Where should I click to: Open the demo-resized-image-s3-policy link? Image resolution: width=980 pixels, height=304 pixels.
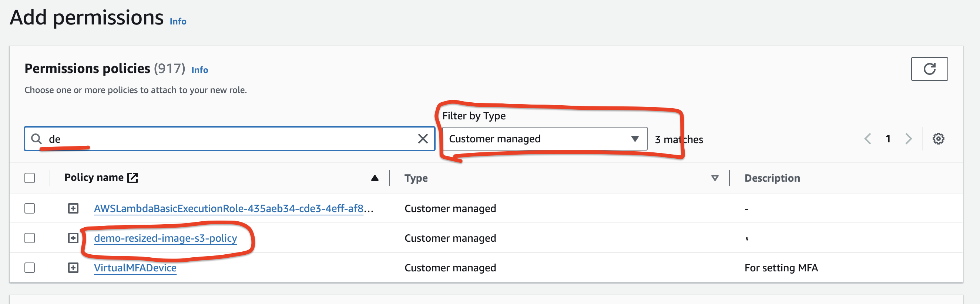pyautogui.click(x=165, y=238)
